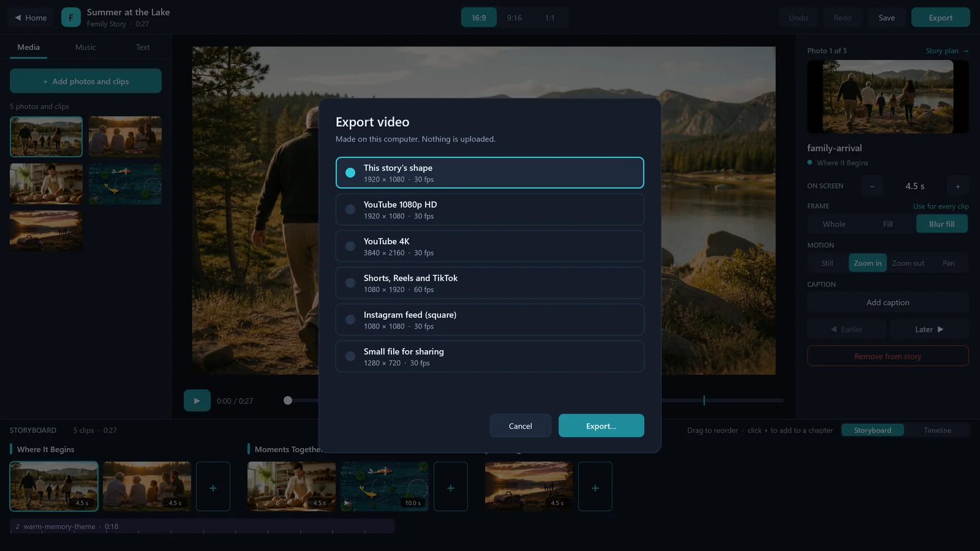The height and width of the screenshot is (551, 980).
Task: Play the preview video
Action: pos(197,401)
